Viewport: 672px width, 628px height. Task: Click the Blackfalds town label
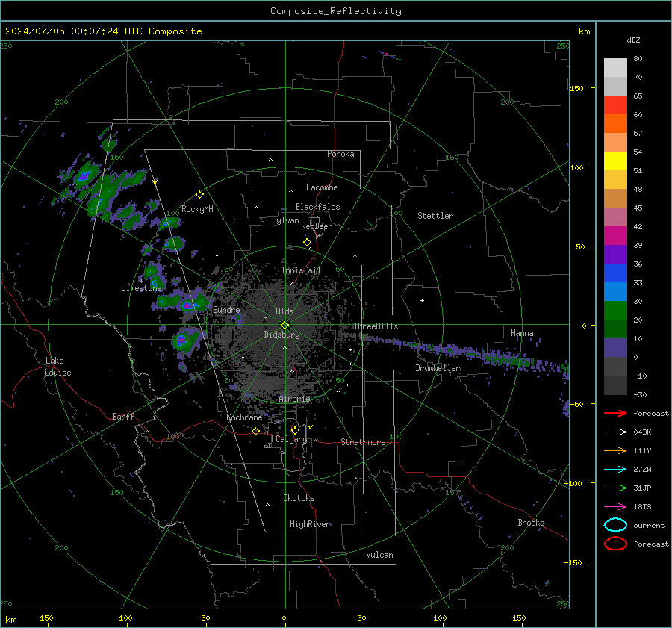(x=317, y=207)
